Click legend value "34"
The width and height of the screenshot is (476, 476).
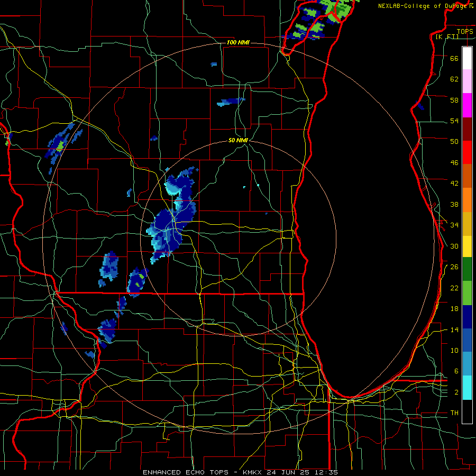pos(454,225)
